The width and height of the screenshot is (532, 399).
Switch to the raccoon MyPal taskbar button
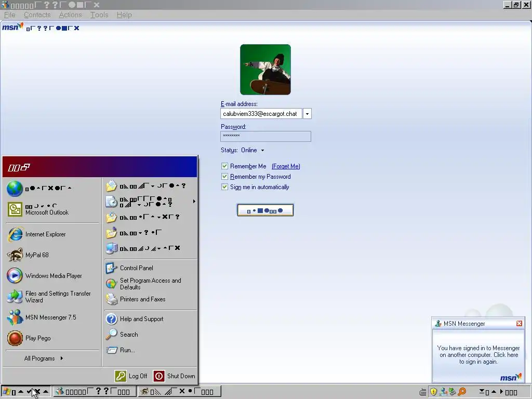pos(179,392)
